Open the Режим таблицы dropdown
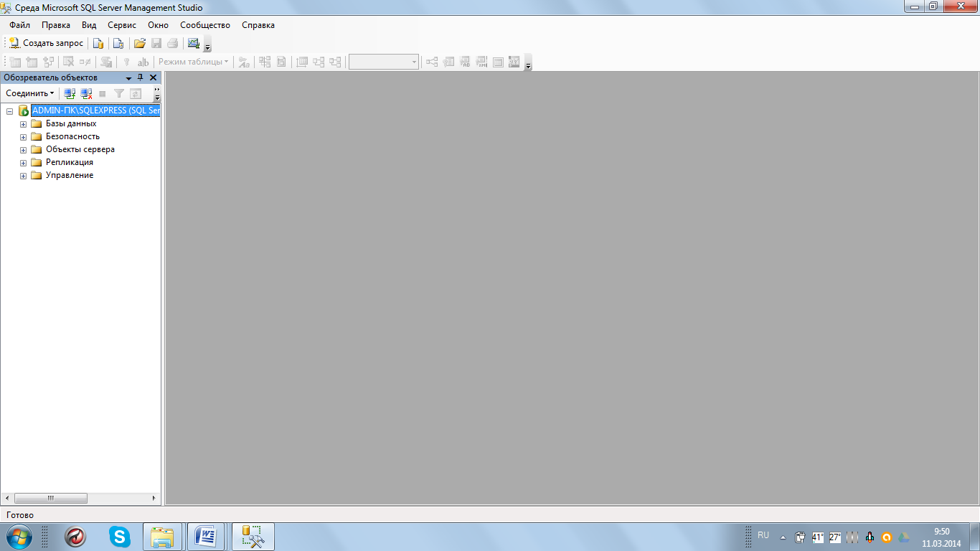The image size is (980, 551). point(194,62)
